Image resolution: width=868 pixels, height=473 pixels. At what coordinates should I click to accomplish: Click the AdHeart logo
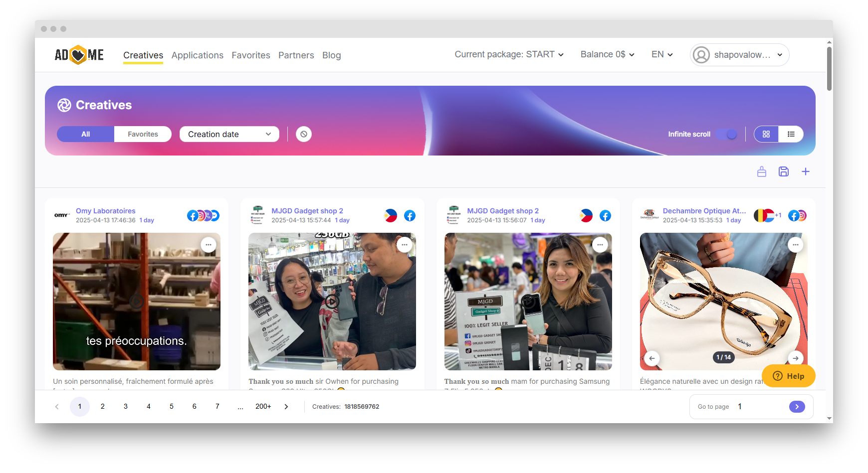click(79, 55)
